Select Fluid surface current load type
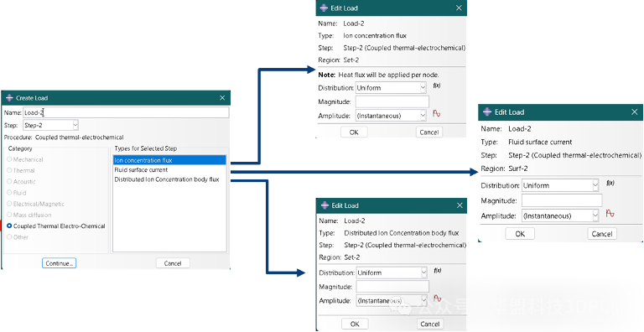This screenshot has height=332, width=644. (x=169, y=169)
